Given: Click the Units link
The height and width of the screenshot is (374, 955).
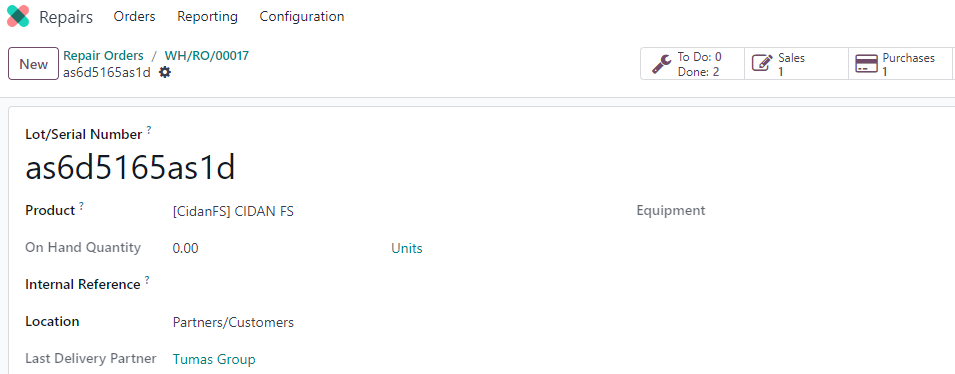Looking at the screenshot, I should (x=407, y=249).
